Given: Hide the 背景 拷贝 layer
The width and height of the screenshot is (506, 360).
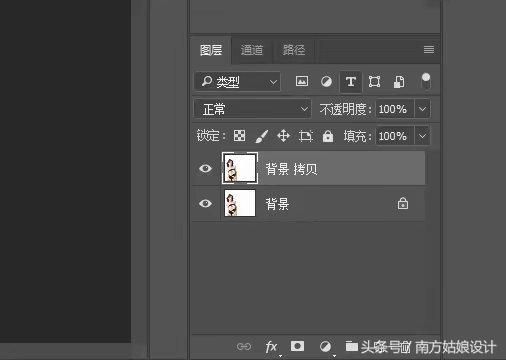Looking at the screenshot, I should [205, 168].
